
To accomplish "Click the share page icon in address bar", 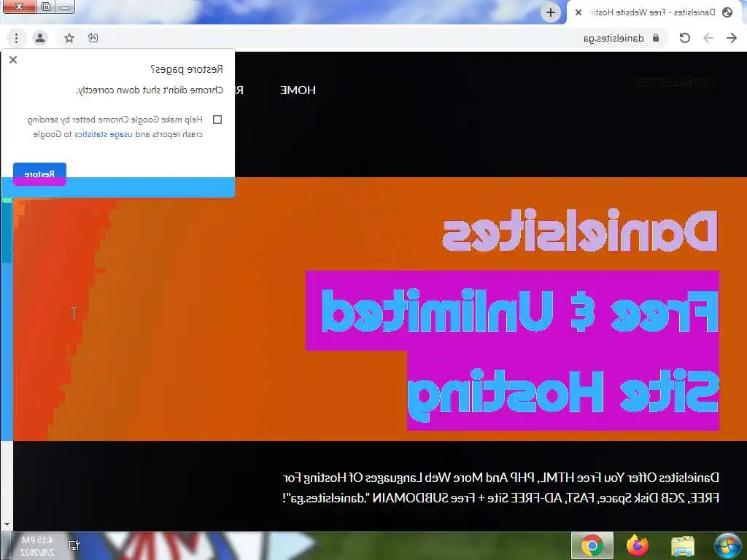I will [93, 38].
